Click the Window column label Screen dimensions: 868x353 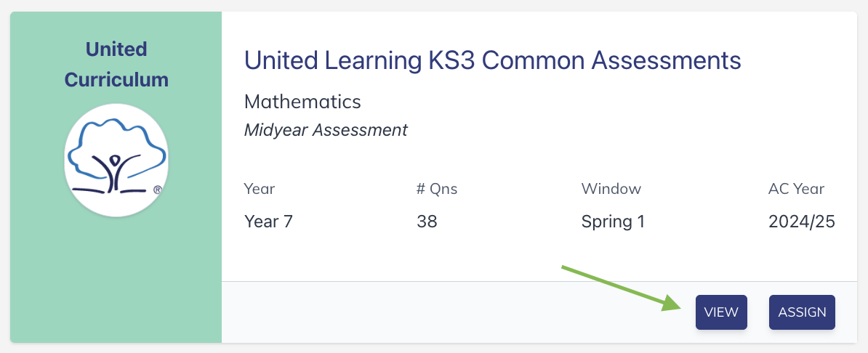[x=611, y=189]
